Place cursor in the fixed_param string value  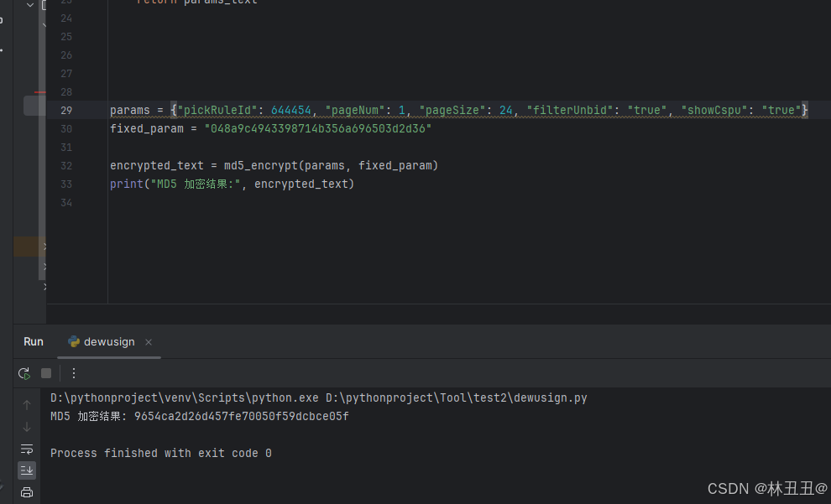pos(318,128)
